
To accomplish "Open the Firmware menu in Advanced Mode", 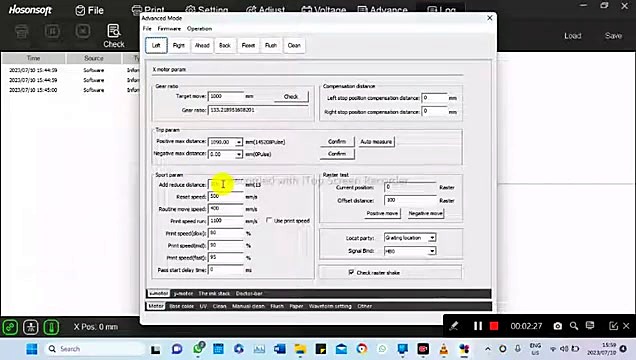I will [x=169, y=29].
